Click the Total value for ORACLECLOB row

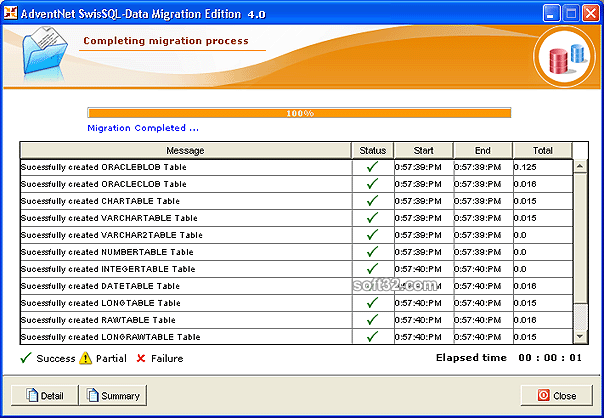pyautogui.click(x=525, y=184)
